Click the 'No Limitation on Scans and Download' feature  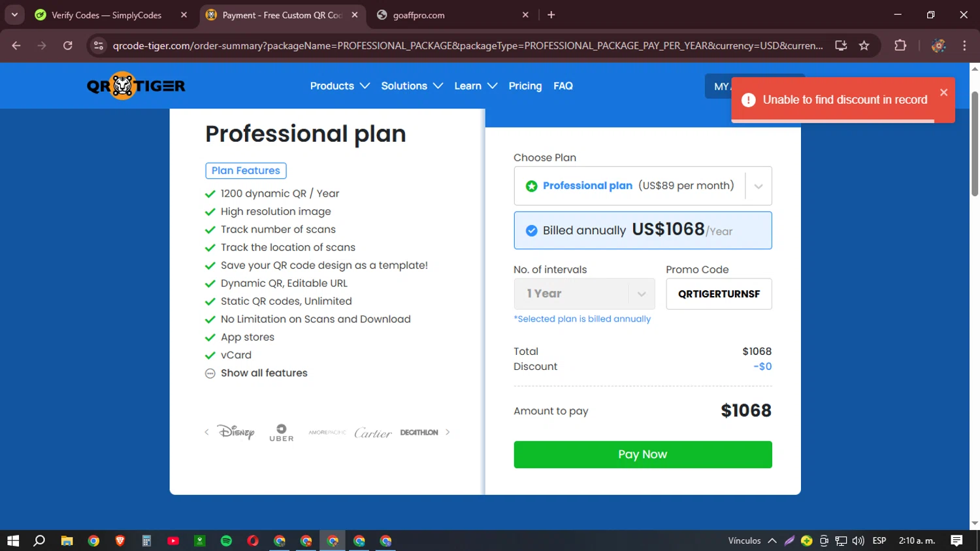click(316, 319)
